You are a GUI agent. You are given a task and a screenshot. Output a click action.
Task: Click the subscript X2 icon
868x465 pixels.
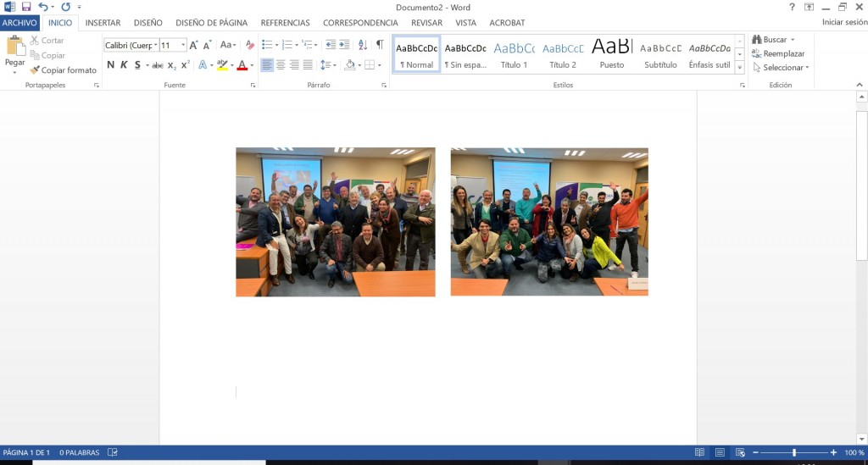(172, 65)
